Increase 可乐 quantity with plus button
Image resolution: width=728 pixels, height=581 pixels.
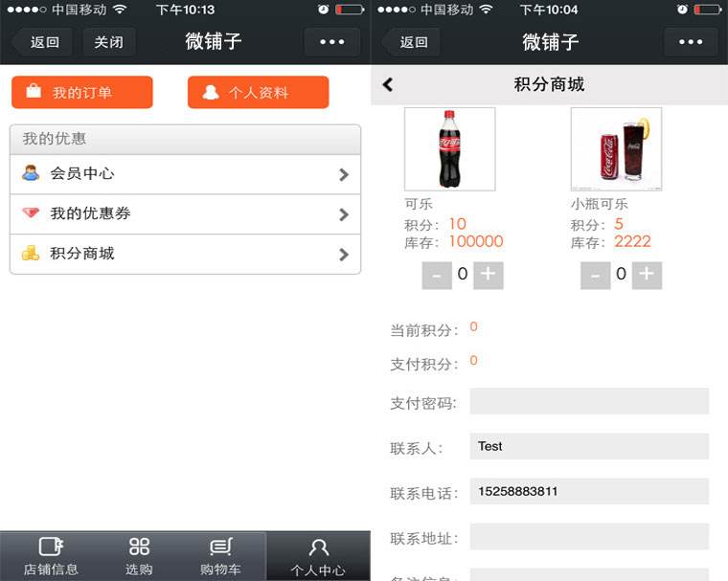click(489, 275)
